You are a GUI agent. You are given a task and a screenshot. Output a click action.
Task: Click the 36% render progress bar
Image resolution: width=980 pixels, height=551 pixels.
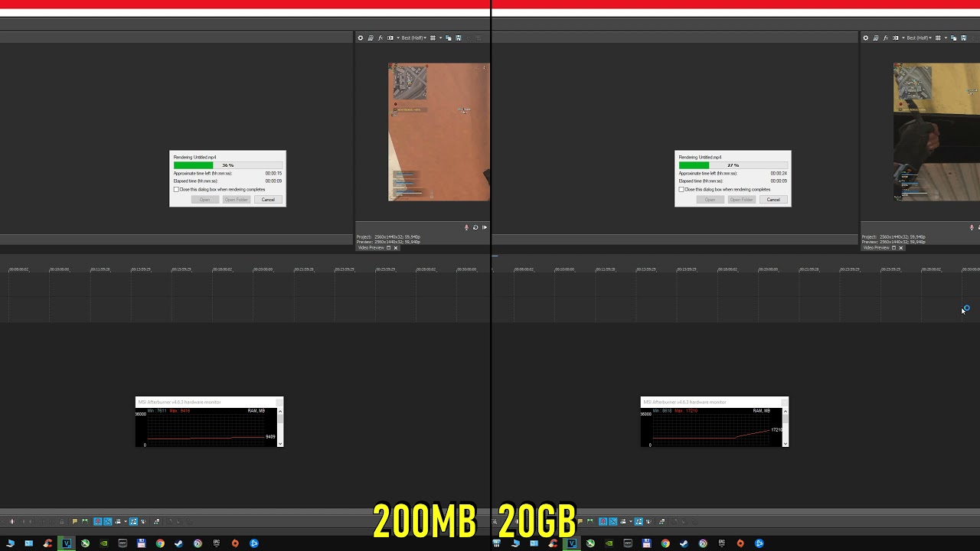227,165
